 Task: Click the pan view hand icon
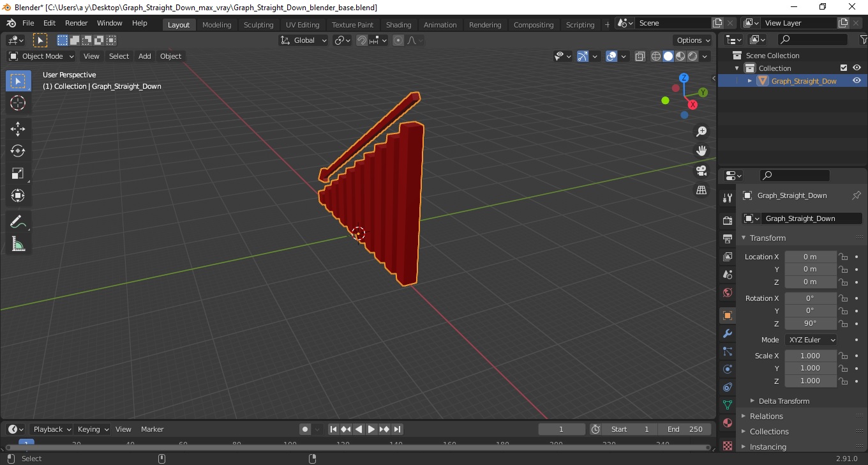coord(701,151)
